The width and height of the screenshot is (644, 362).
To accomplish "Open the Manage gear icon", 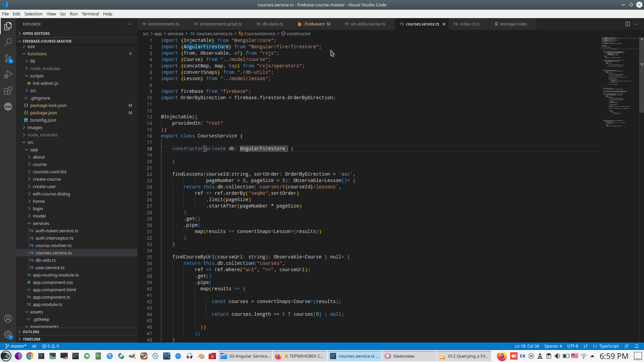I will point(8,335).
